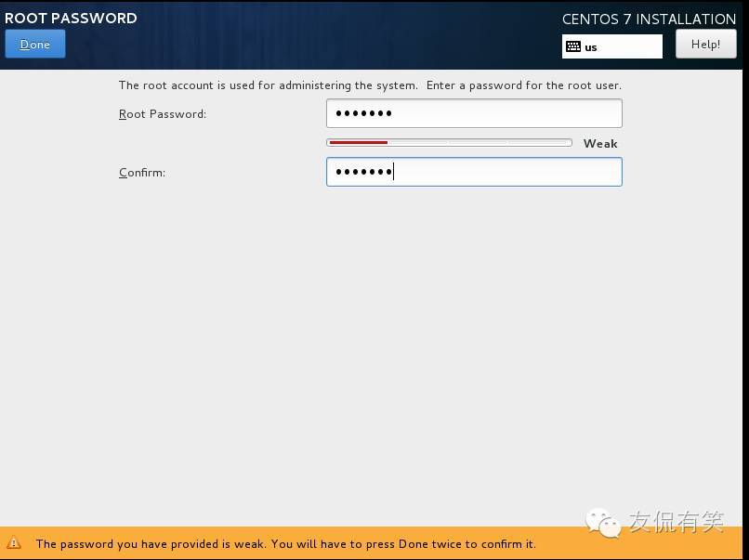Focus the Root Password input field
This screenshot has height=560, width=749.
click(x=474, y=113)
